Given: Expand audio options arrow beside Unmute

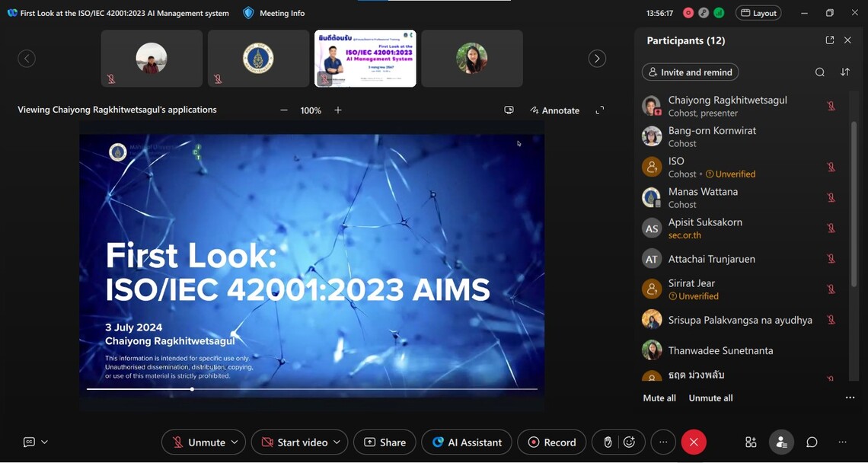Looking at the screenshot, I should [x=235, y=442].
